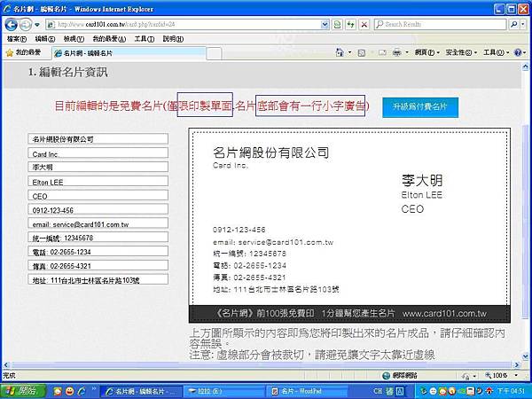This screenshot has width=532, height=399.
Task: Switch to the 名片 - WordPad taskbar window
Action: [x=307, y=392]
